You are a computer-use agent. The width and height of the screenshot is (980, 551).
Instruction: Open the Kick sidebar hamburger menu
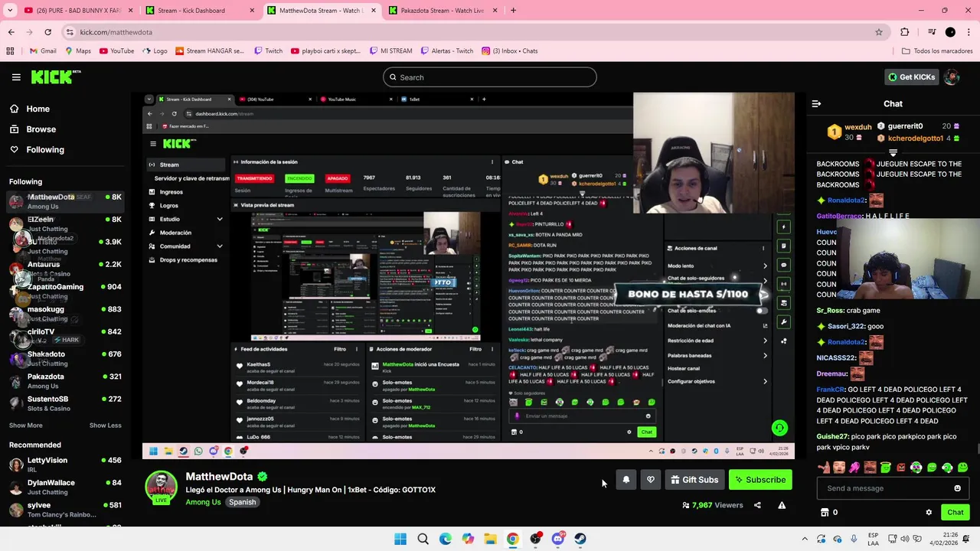[16, 77]
